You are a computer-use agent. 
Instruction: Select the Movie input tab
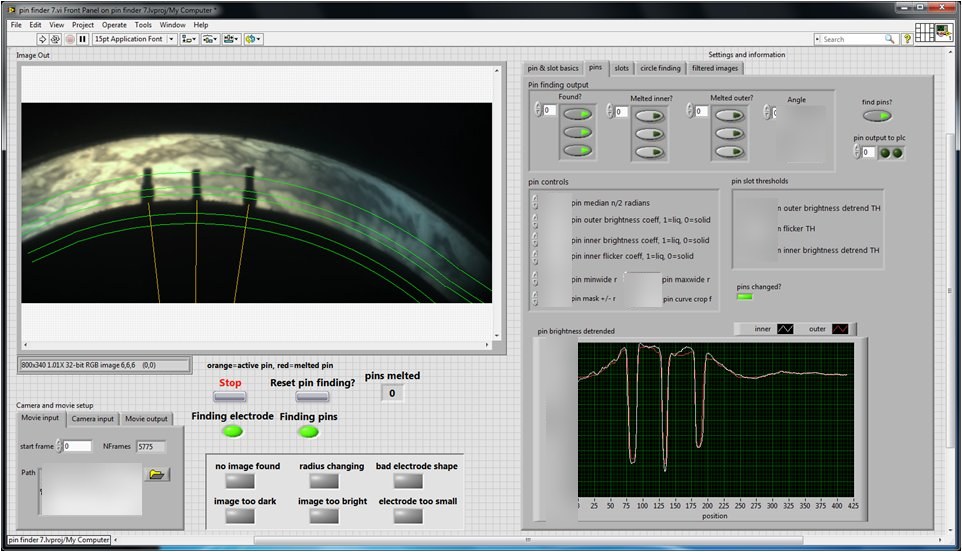pyautogui.click(x=40, y=418)
